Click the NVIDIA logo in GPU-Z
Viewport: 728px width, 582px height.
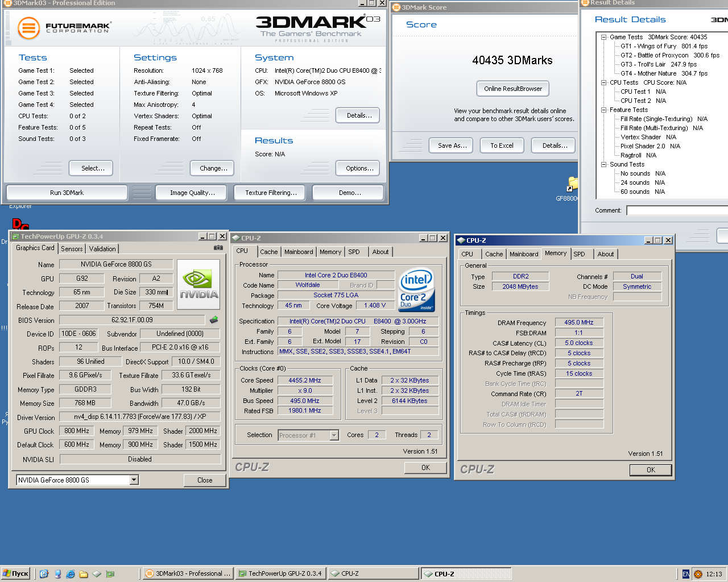(198, 284)
